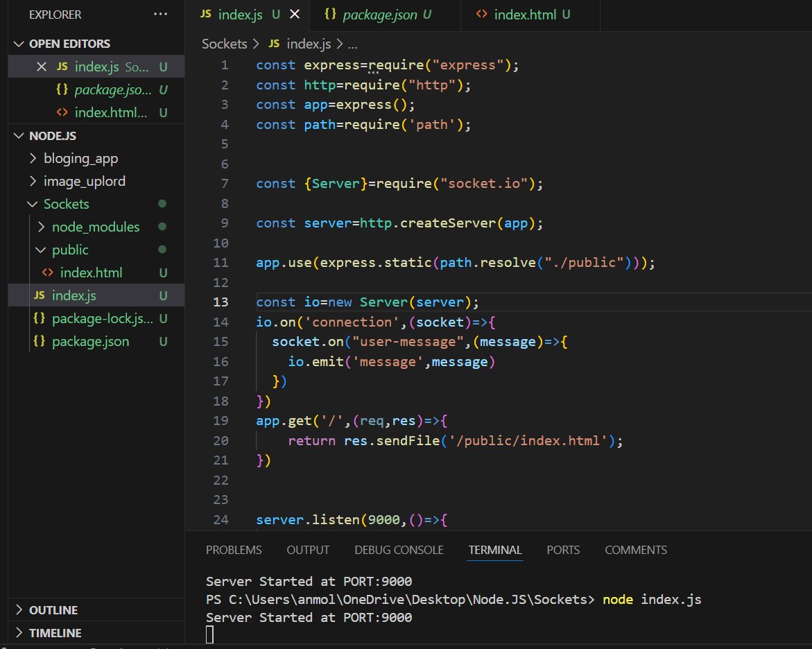Open index.html entry in Open Editors
Screen dimensions: 812x649
tap(97, 112)
